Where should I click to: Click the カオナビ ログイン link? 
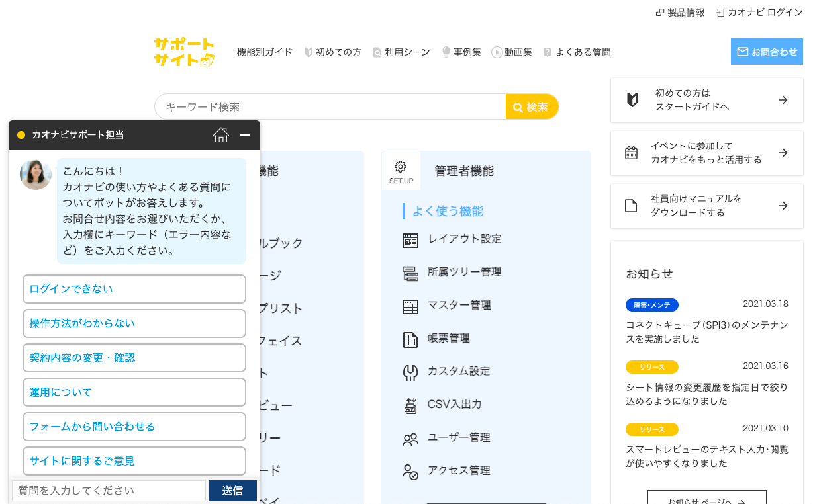760,12
